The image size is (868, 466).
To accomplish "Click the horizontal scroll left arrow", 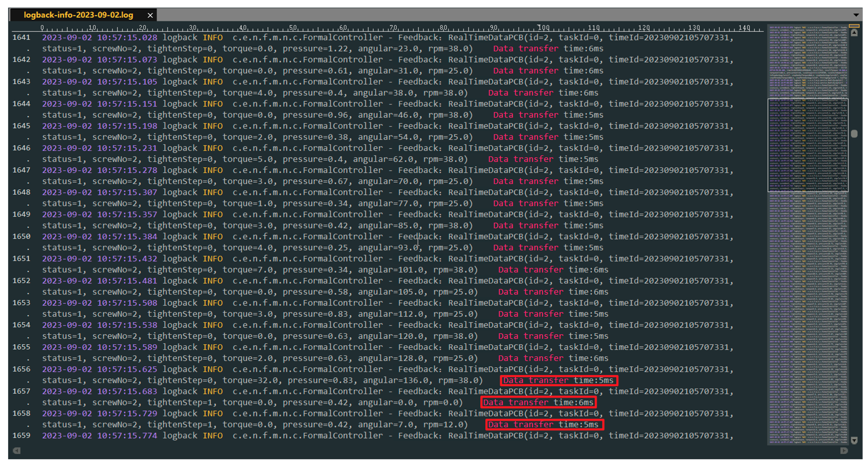I will (17, 451).
